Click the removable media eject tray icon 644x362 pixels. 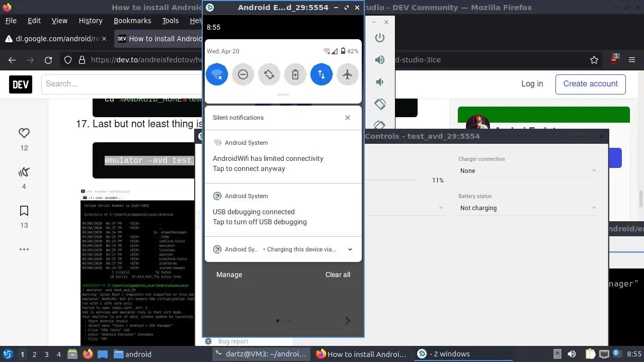[557, 354]
